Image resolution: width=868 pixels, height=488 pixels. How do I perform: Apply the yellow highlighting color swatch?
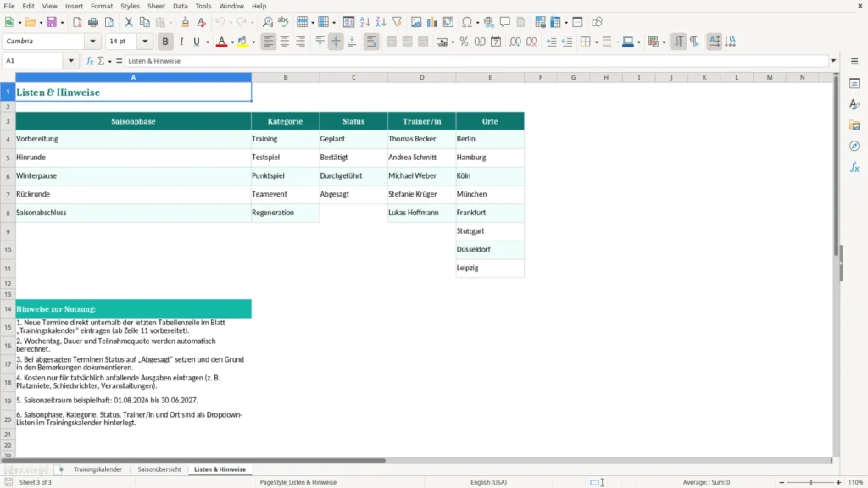pyautogui.click(x=242, y=42)
